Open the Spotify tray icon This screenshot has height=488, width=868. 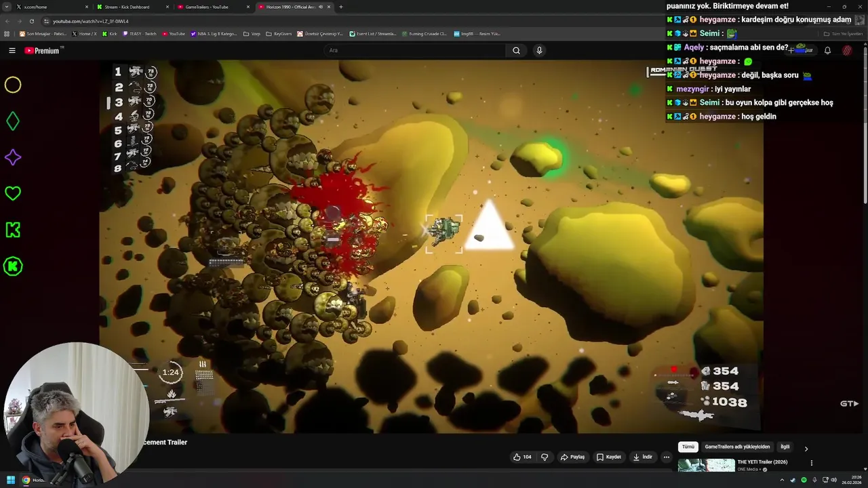(x=804, y=480)
